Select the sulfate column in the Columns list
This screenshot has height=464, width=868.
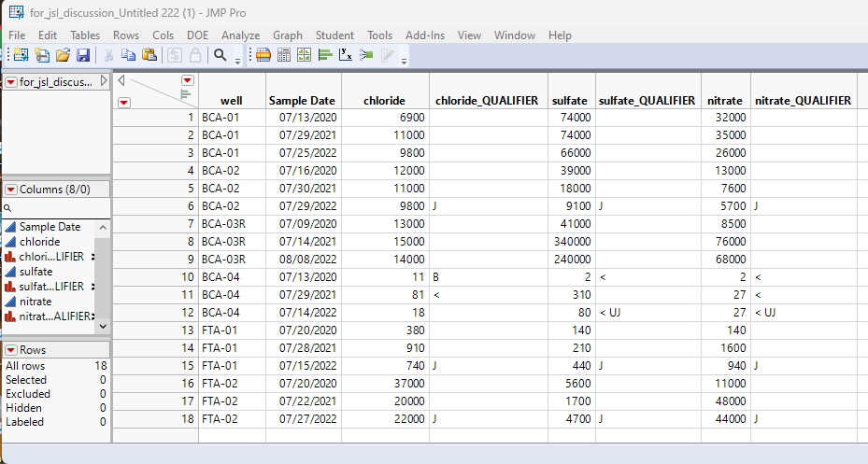36,272
